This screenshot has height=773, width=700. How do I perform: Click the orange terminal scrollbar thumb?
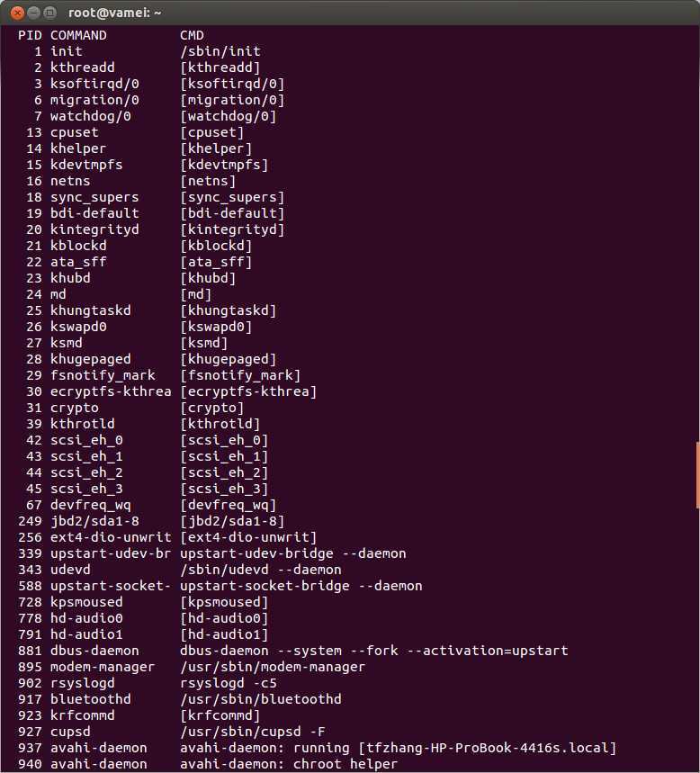(697, 475)
